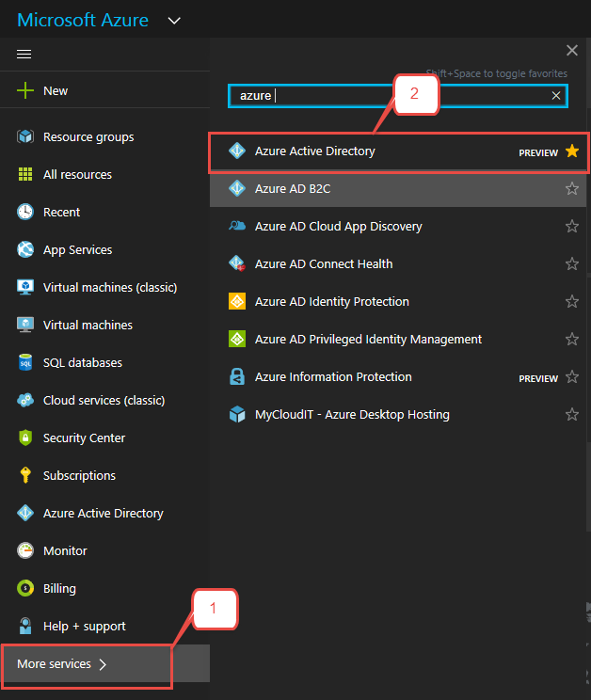Expand the More services menu
591x700 pixels.
62,664
